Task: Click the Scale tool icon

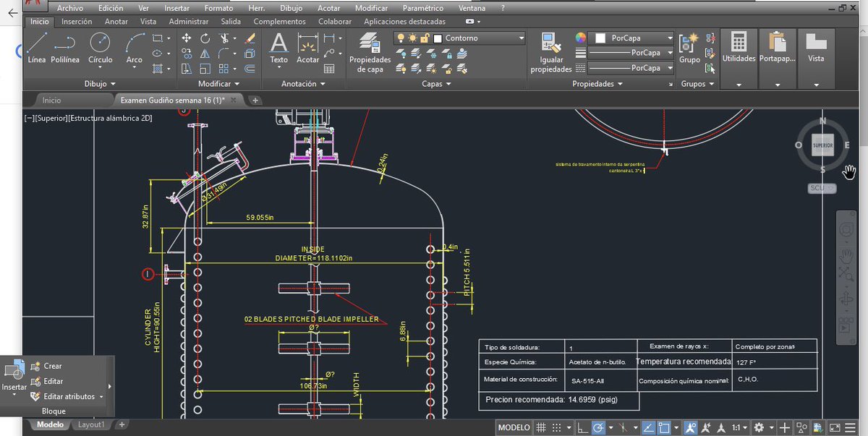Action: tap(205, 69)
